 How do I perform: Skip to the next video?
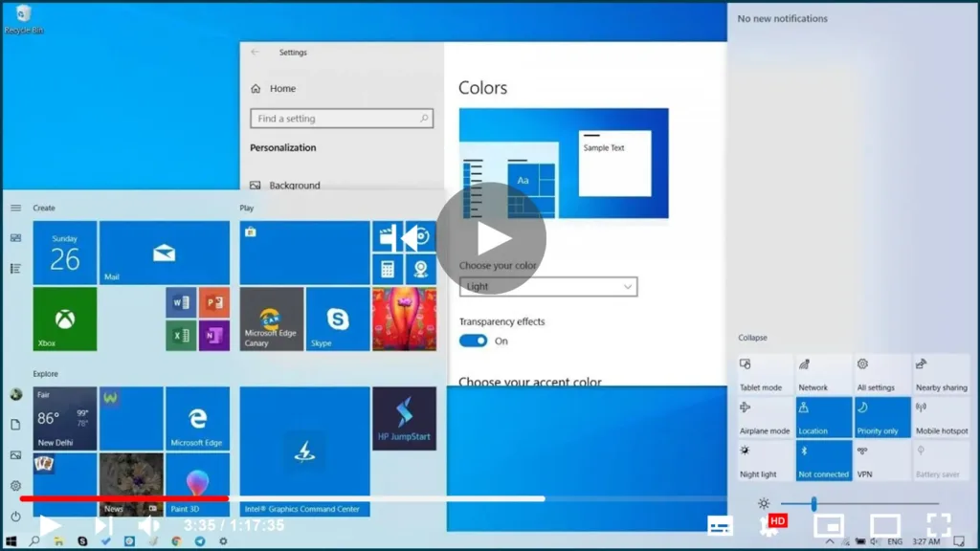click(103, 525)
